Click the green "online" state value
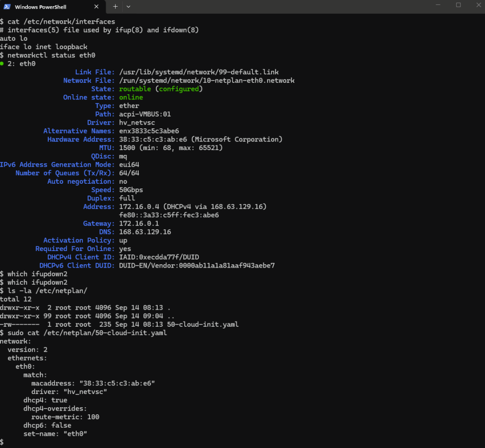Viewport: 485px width, 448px height. point(131,98)
